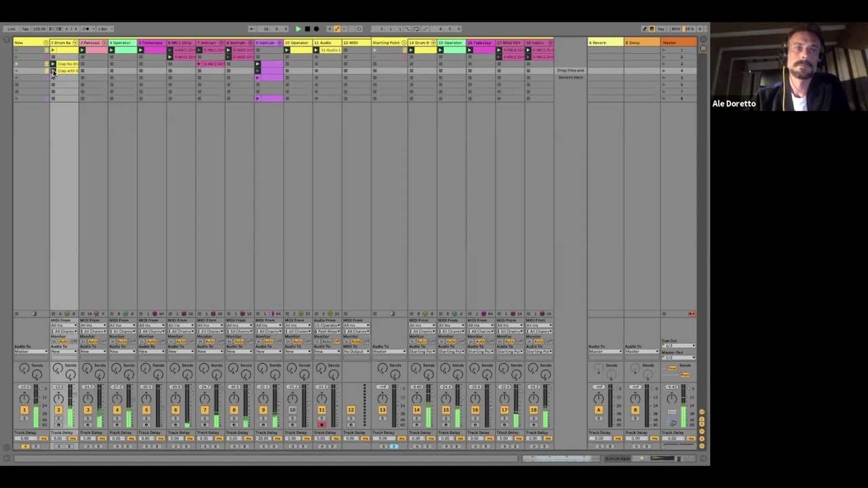
Task: Toggle the track 14 activator button
Action: coord(416,410)
